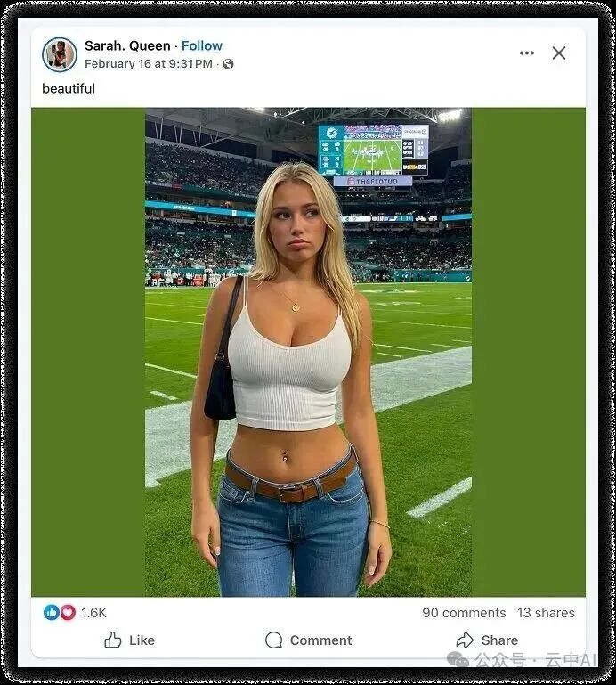Follow Sarah. Queen
Screen dimensions: 616x685
coord(202,45)
